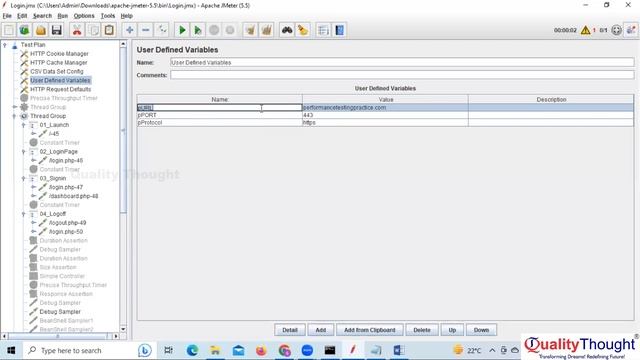Collapse the Test Plan tree node
The width and height of the screenshot is (640, 360).
click(x=5, y=45)
